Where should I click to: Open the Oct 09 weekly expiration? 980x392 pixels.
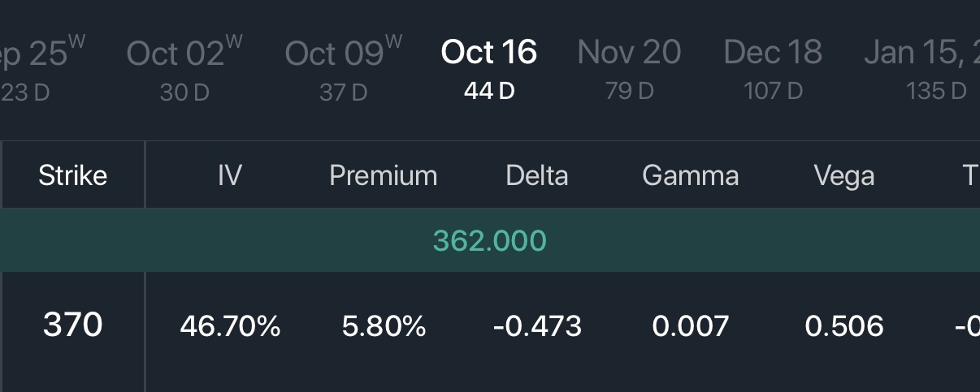click(x=343, y=68)
